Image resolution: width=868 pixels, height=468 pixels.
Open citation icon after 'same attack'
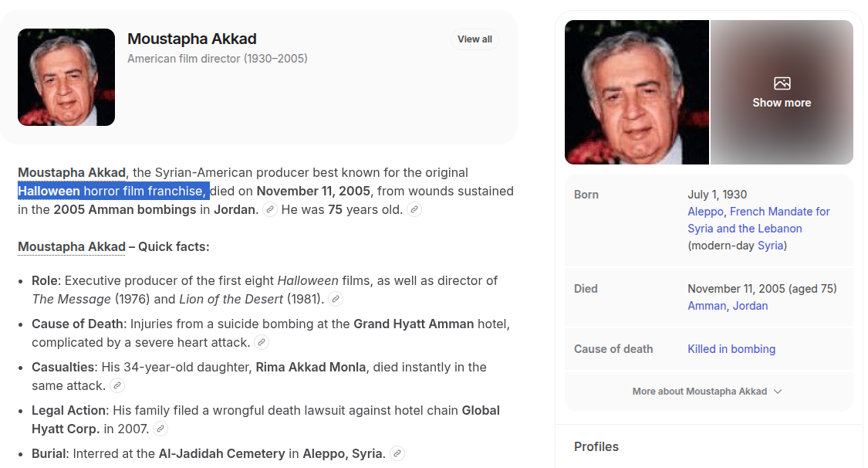(117, 385)
